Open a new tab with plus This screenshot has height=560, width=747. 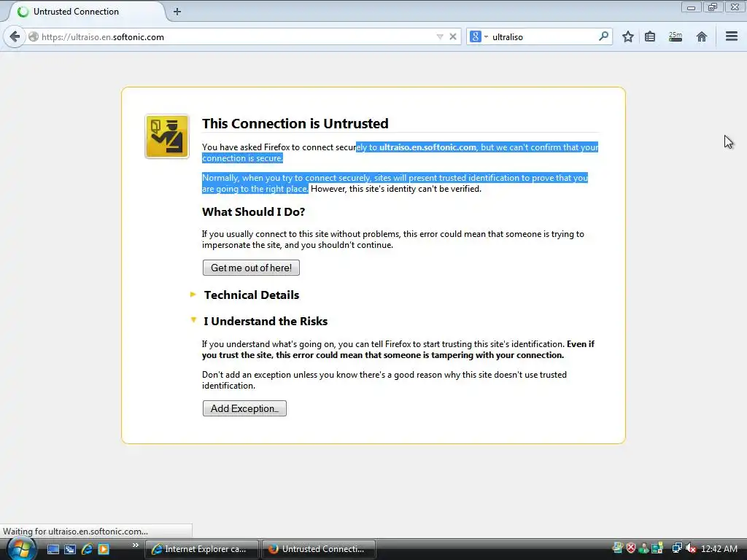pyautogui.click(x=177, y=12)
